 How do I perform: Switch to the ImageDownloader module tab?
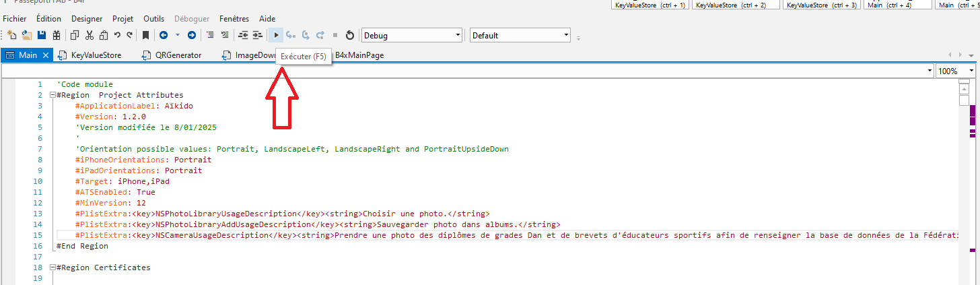[249, 55]
